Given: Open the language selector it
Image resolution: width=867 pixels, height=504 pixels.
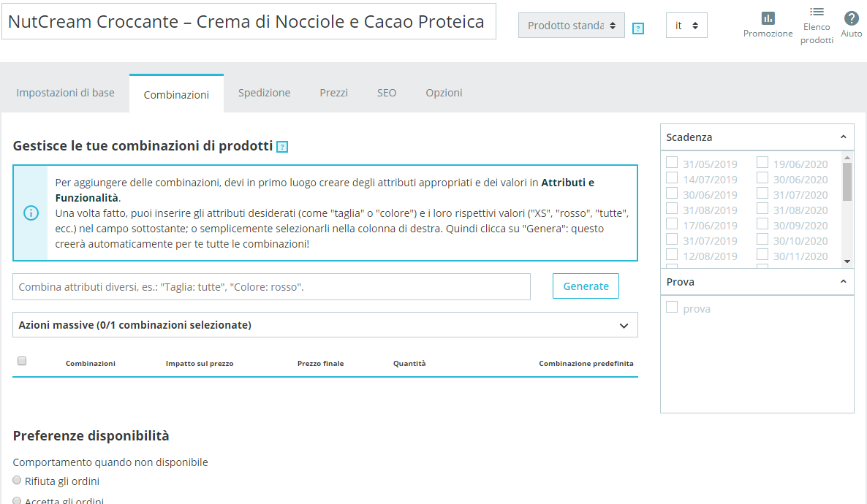Looking at the screenshot, I should click(x=686, y=26).
